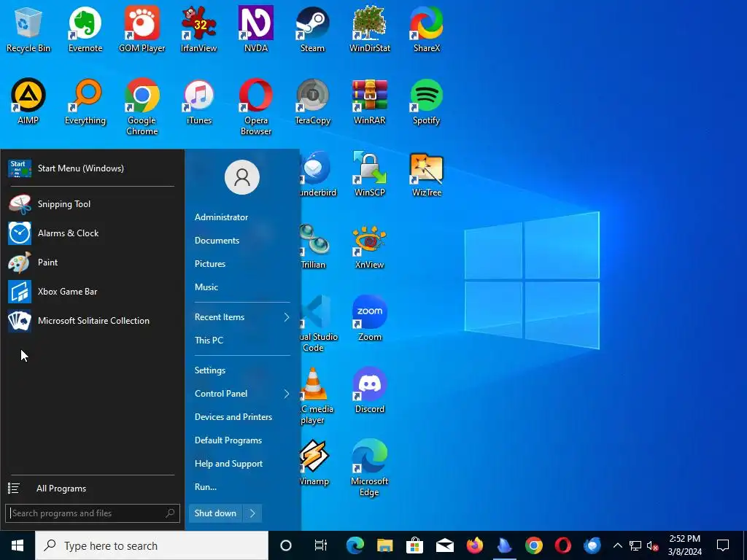Open Microsoft Edge desktop shortcut

click(370, 467)
